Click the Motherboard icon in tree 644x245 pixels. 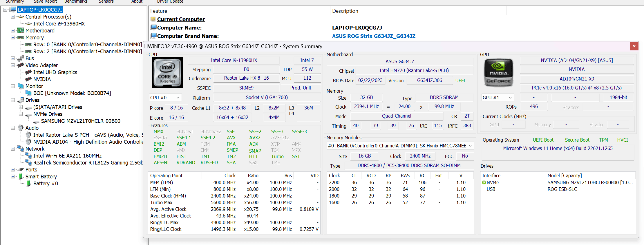tap(21, 30)
